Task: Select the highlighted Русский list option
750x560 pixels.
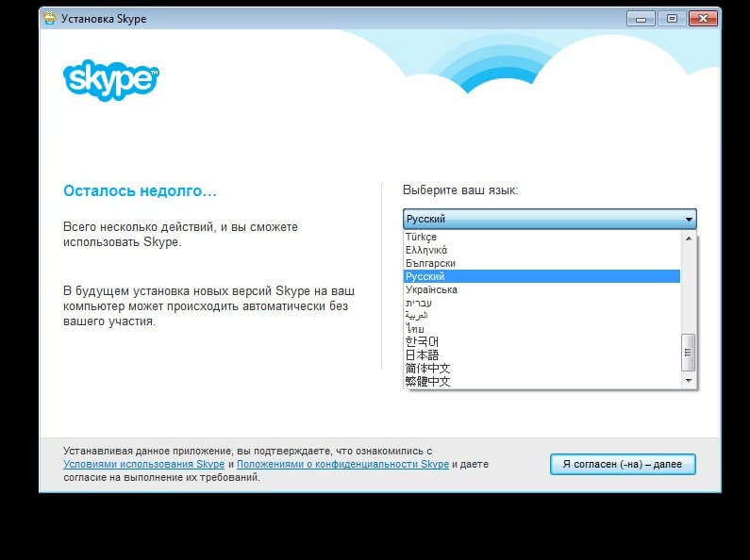Action: (425, 277)
